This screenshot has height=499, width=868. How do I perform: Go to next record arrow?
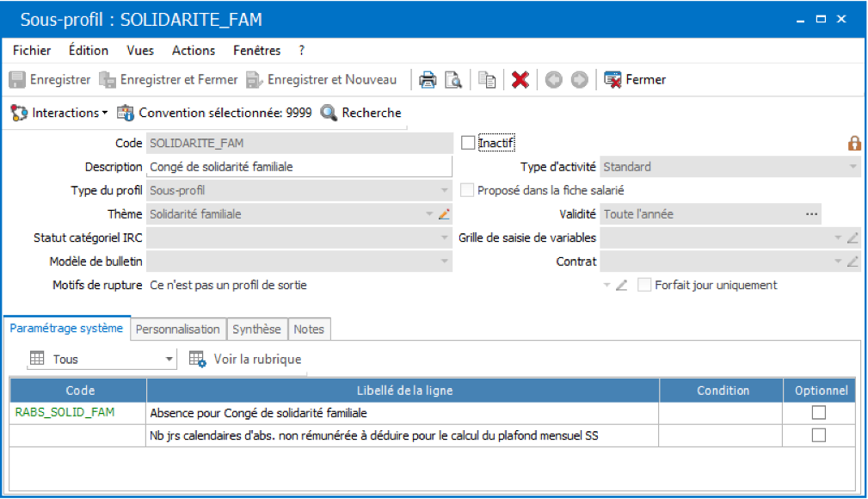coord(579,80)
